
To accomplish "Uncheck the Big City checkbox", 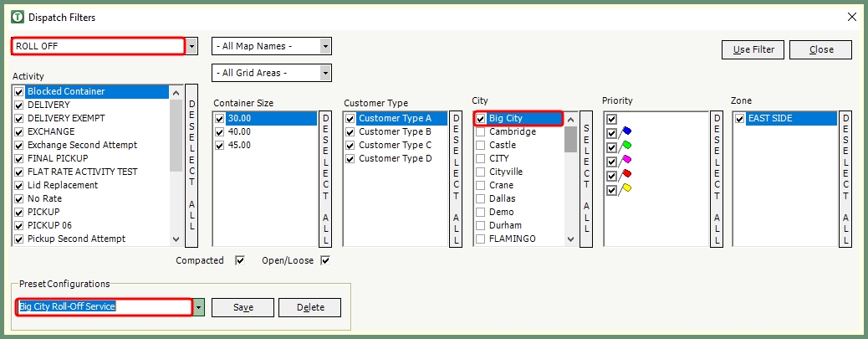I will coord(481,119).
